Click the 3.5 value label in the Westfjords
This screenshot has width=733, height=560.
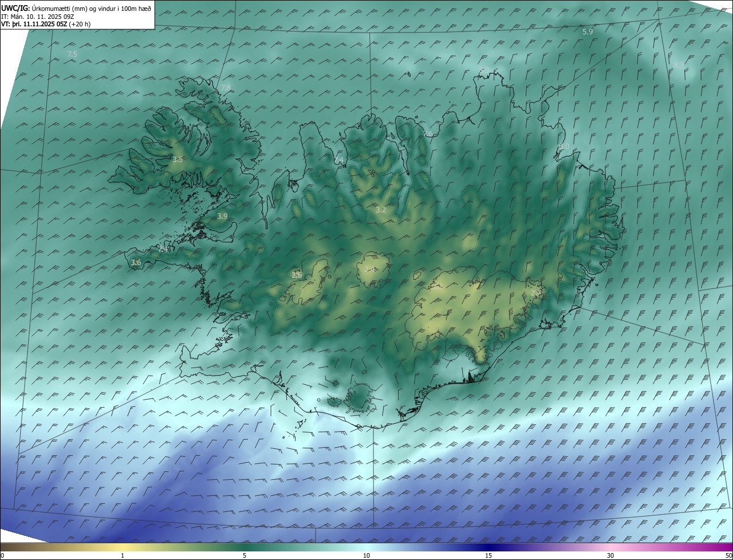click(178, 159)
